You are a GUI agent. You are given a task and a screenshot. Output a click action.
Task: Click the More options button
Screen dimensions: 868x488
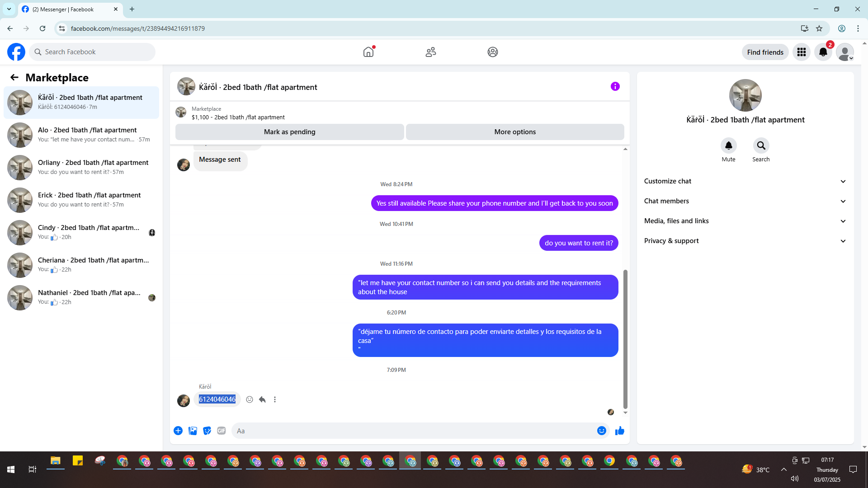coord(514,132)
